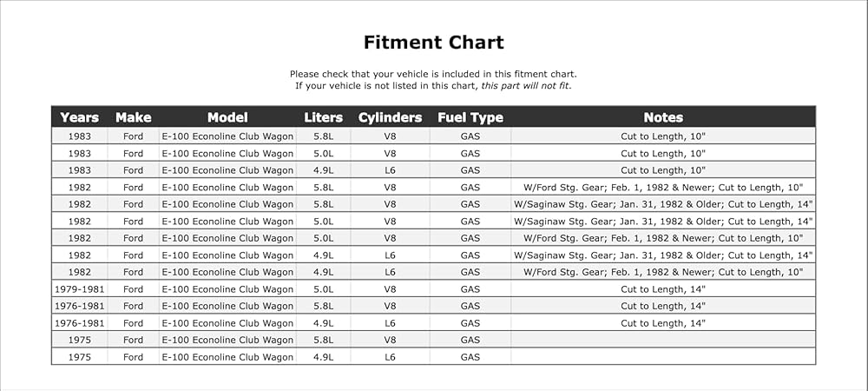The width and height of the screenshot is (868, 391).
Task: Click the Liters column header
Action: (323, 117)
